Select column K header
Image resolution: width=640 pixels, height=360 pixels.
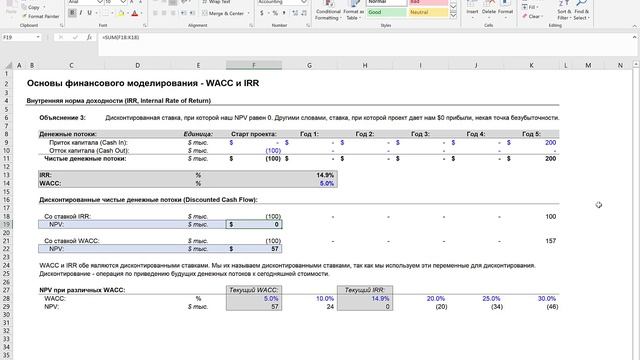click(531, 65)
